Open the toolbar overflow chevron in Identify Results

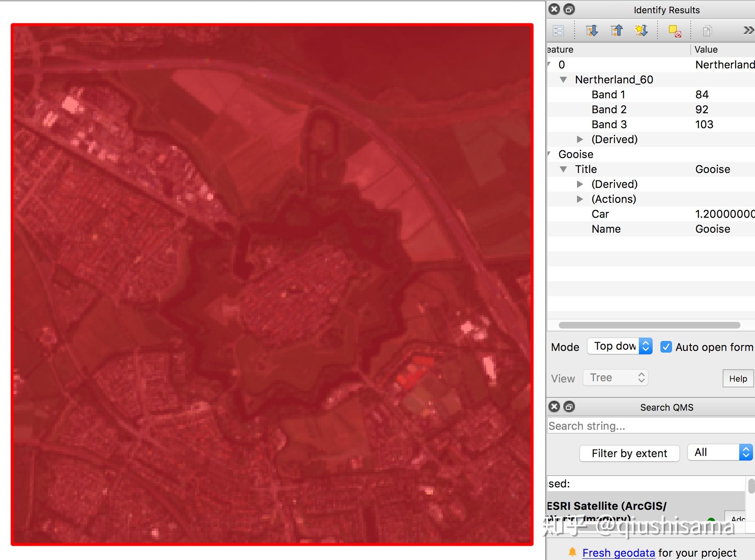click(748, 30)
